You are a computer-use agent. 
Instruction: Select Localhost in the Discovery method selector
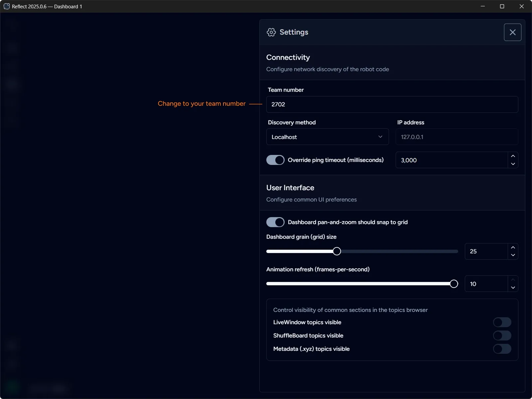[x=328, y=137]
